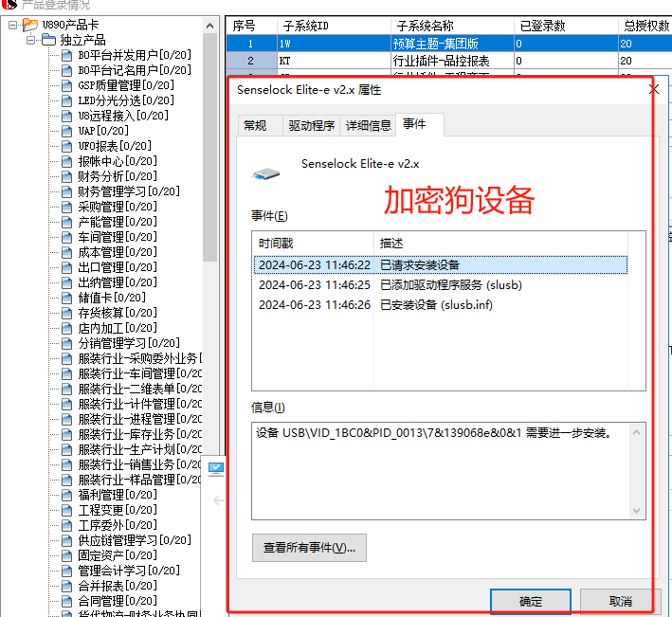The width and height of the screenshot is (672, 617).
Task: Click the back arrow icon beside the tree
Action: click(218, 499)
